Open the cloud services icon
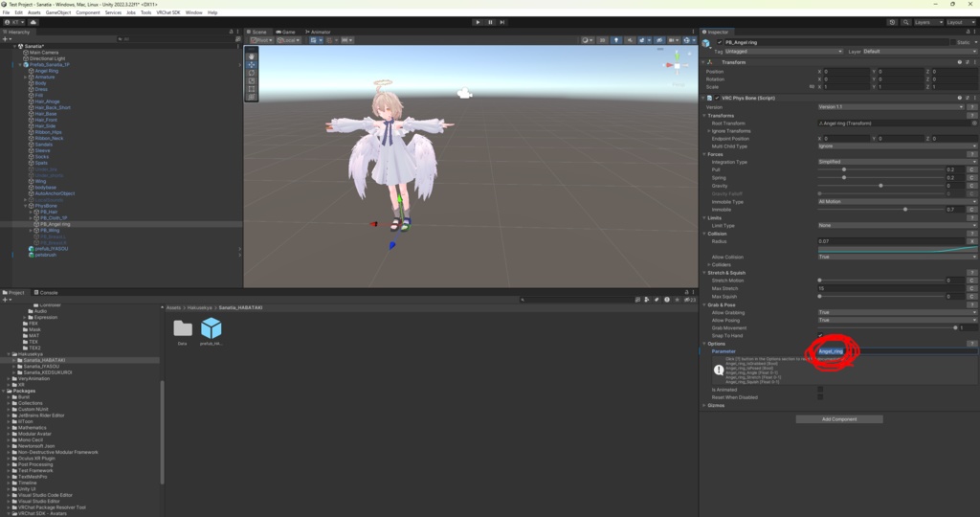Viewport: 980px width, 517px height. [x=33, y=22]
